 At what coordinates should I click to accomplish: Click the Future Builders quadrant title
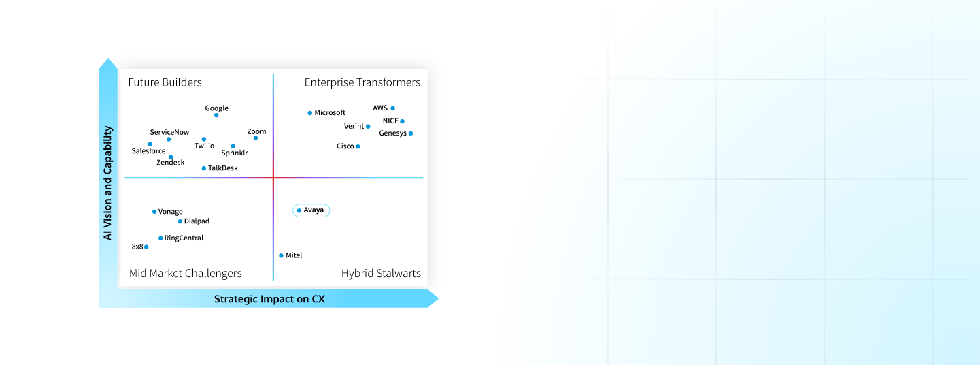[165, 82]
